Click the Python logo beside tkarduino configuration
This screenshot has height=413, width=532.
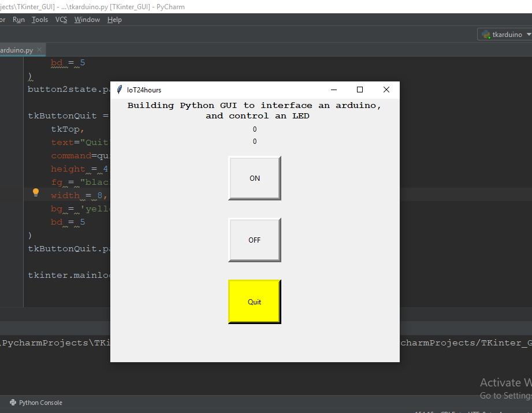click(486, 34)
